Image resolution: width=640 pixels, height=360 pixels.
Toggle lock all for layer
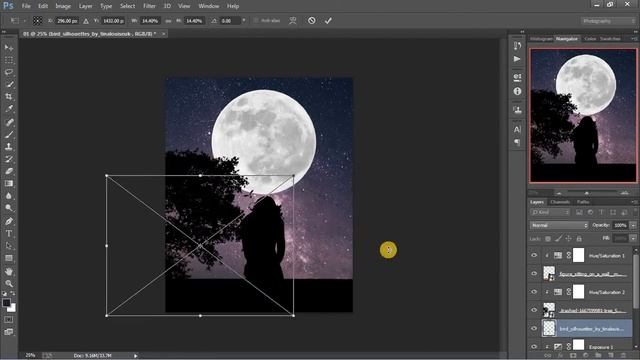coord(579,239)
